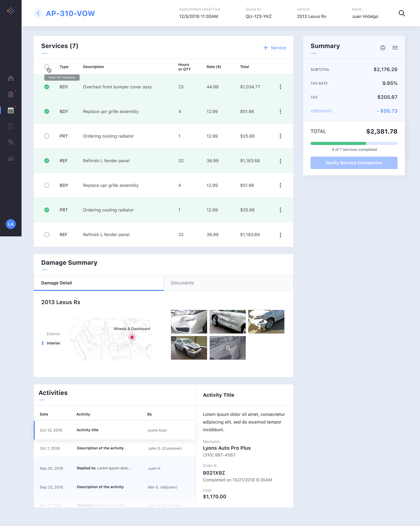
Task: Open Home from the sidebar
Action: (x=11, y=78)
